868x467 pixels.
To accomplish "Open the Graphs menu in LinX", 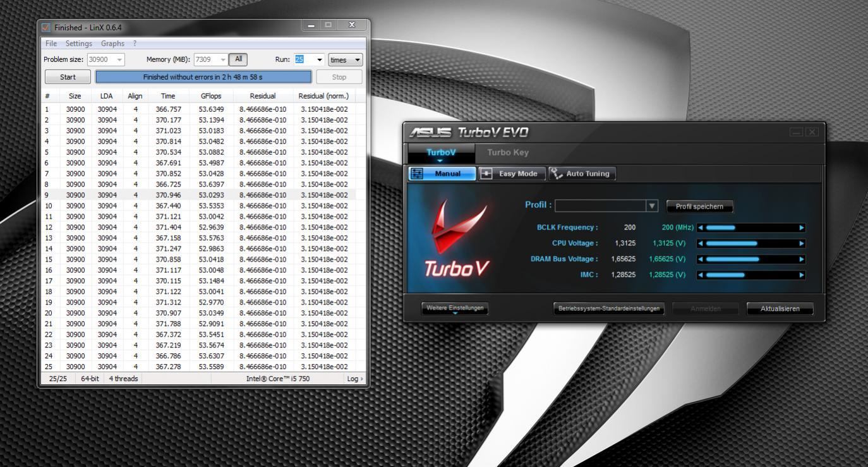I will 112,44.
